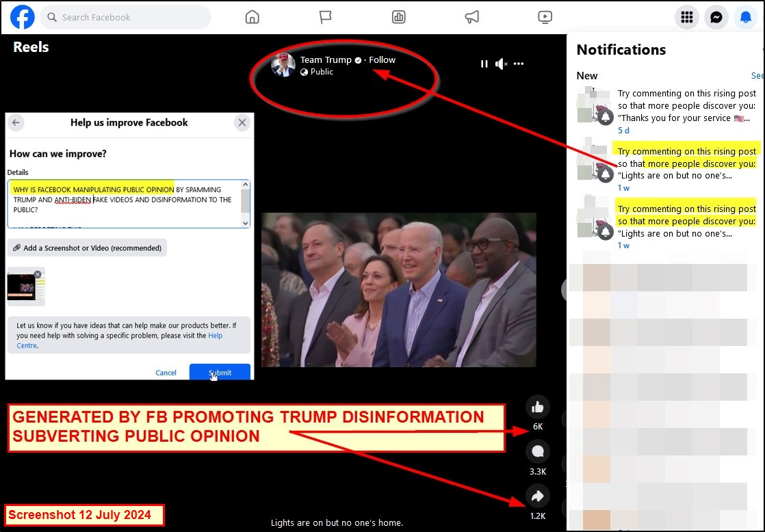This screenshot has height=532, width=765.
Task: Click the details box scroll up arrow
Action: pos(246,185)
